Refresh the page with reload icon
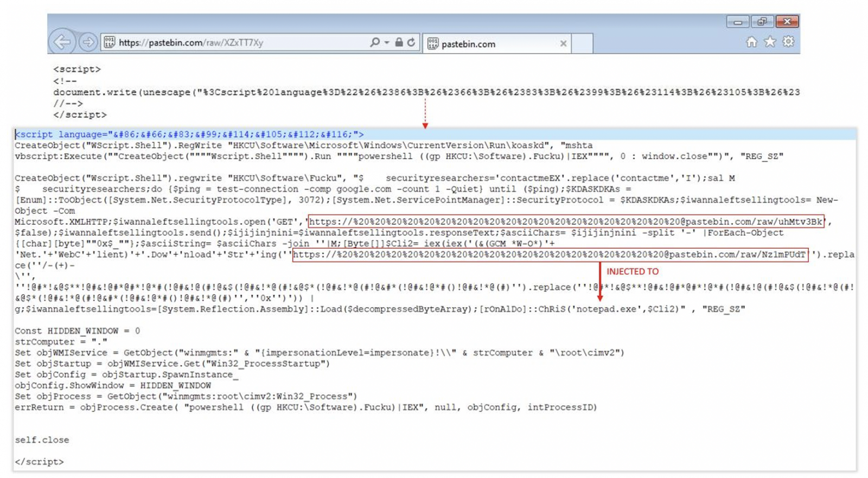This screenshot has width=868, height=478. coord(411,42)
